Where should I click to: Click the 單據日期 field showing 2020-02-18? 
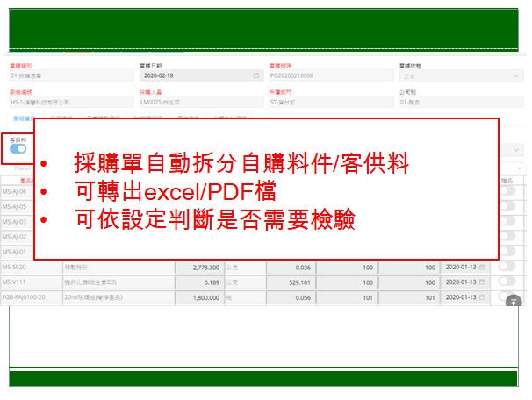point(201,75)
